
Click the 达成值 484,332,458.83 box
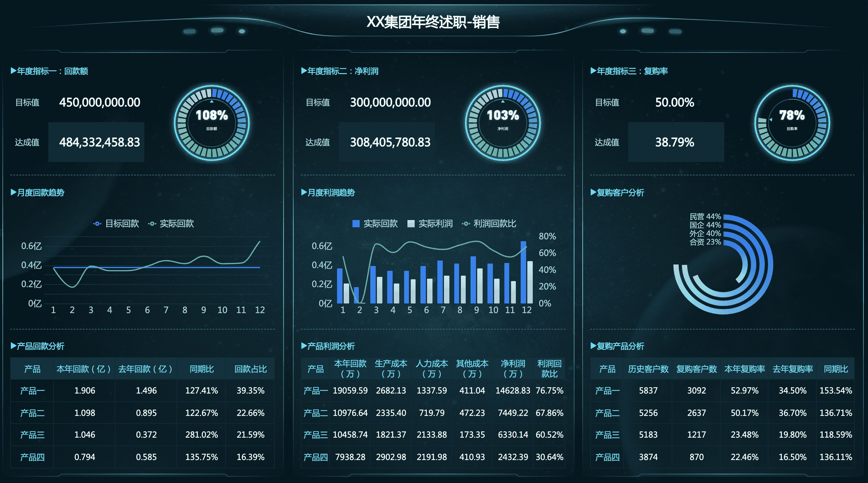pos(96,142)
